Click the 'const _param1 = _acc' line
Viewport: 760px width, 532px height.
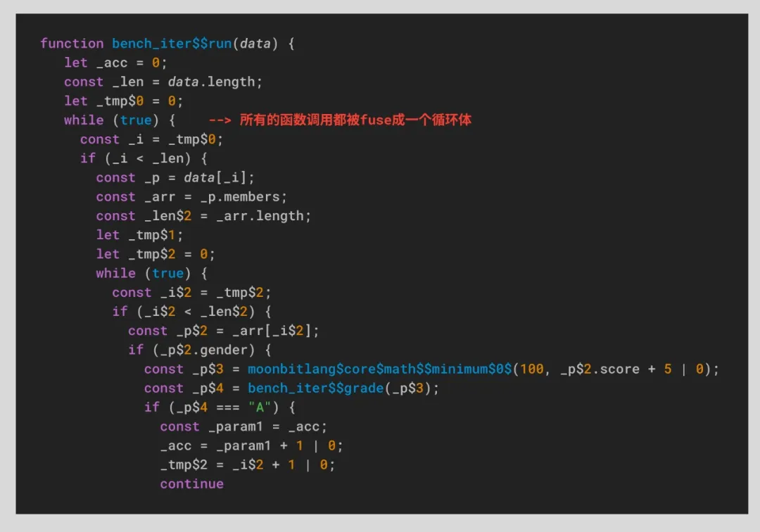click(243, 426)
